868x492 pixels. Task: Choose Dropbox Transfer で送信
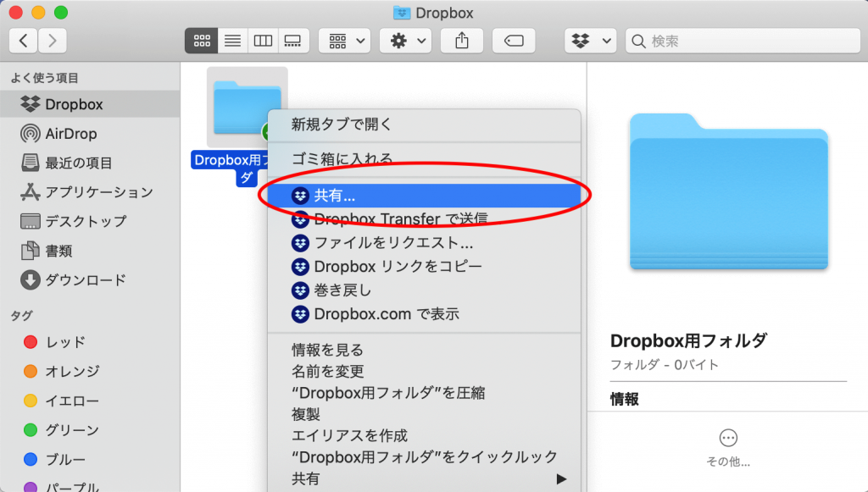(424, 219)
